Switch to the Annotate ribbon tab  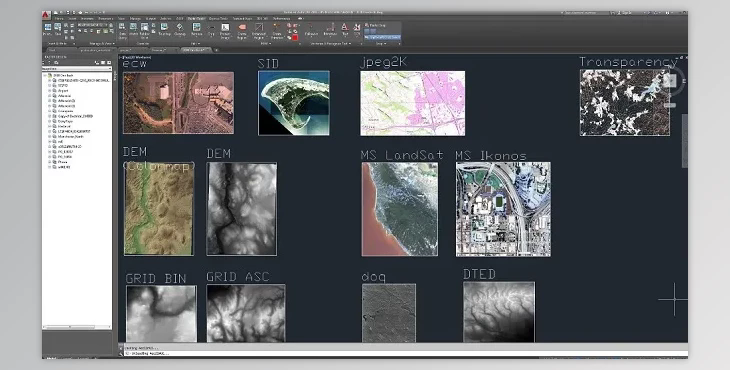coord(87,19)
